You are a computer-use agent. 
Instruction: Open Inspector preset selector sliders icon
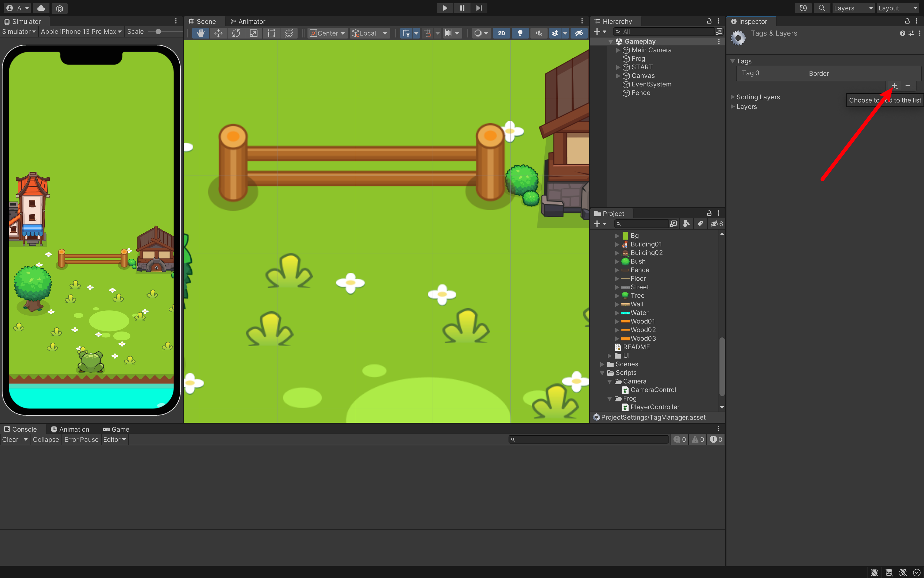pos(911,33)
